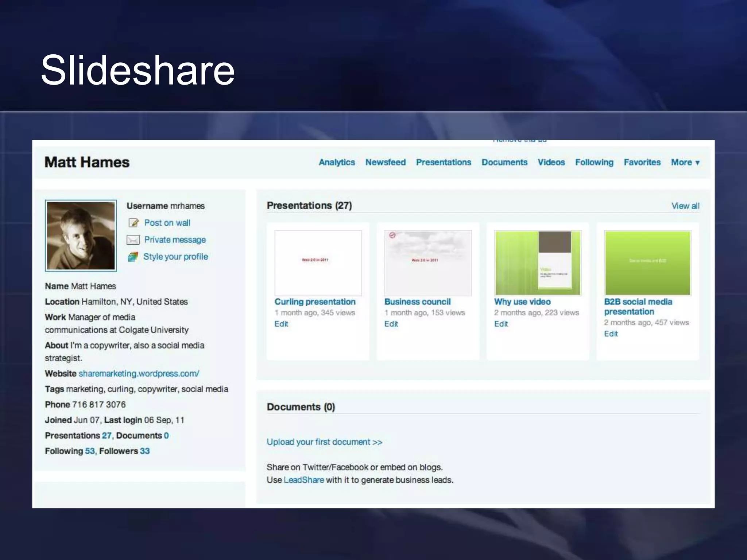Click the Presentations (27) section heading
Viewport: 747px width, 560px height.
click(309, 206)
